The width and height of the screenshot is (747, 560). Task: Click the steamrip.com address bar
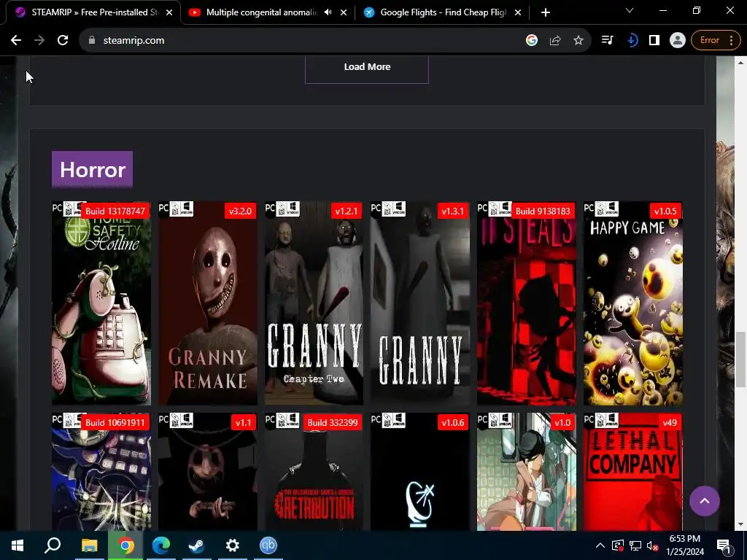[x=305, y=41]
